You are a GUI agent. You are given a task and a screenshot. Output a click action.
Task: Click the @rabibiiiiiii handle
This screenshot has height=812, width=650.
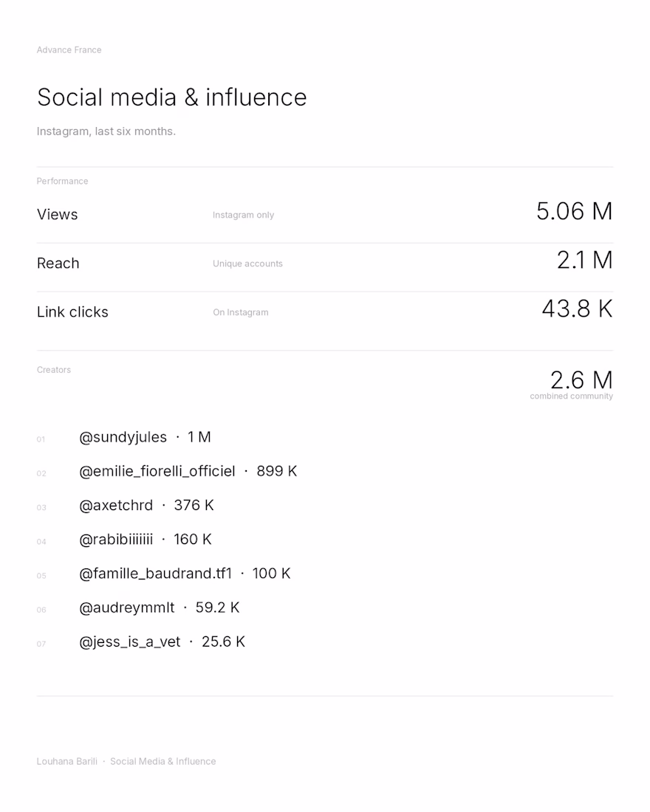116,540
